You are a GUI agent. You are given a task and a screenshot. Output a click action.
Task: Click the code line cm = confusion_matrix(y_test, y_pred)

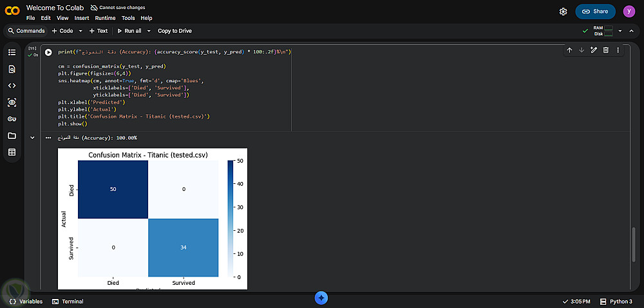point(111,66)
